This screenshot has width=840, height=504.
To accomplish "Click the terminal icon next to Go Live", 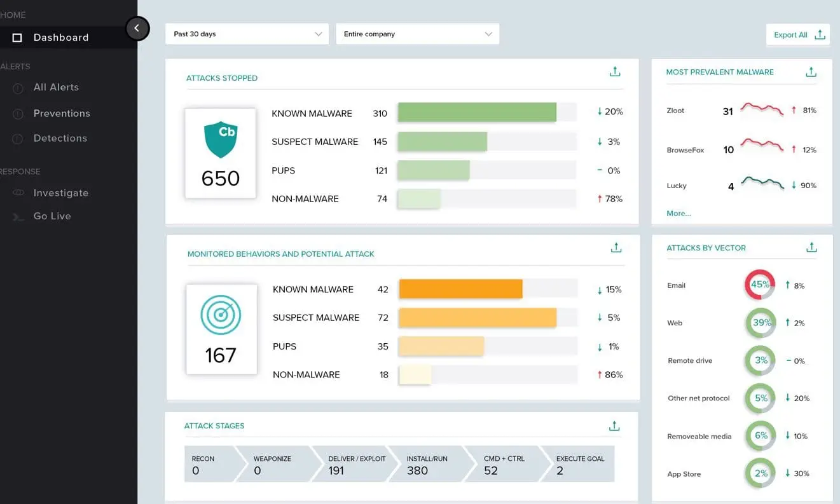I will click(x=18, y=217).
